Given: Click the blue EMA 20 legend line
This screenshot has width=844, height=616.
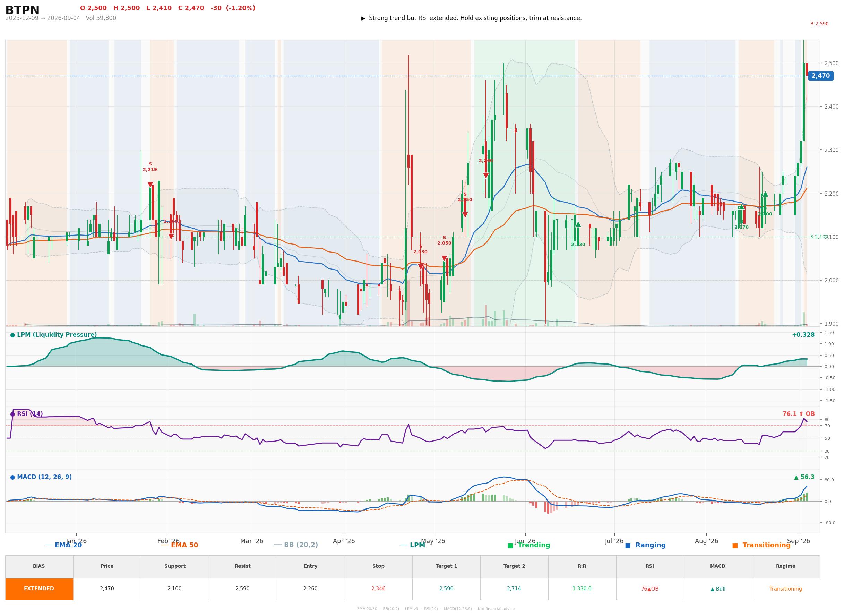Looking at the screenshot, I should (49, 545).
